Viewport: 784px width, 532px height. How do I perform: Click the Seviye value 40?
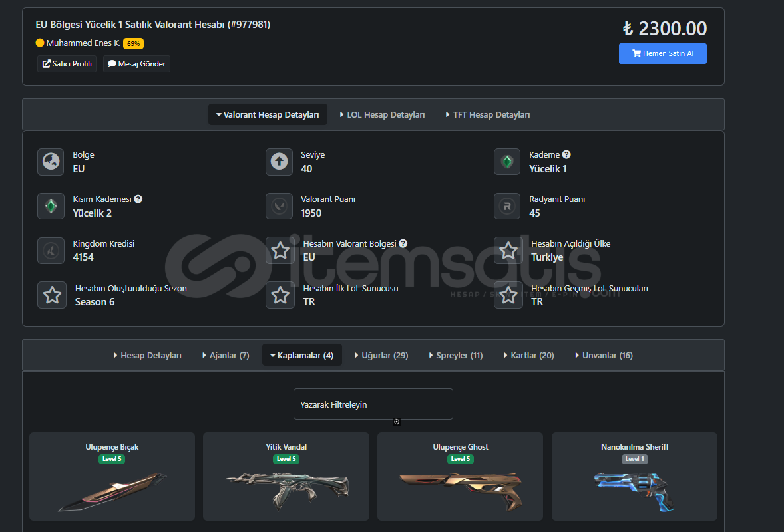(307, 169)
